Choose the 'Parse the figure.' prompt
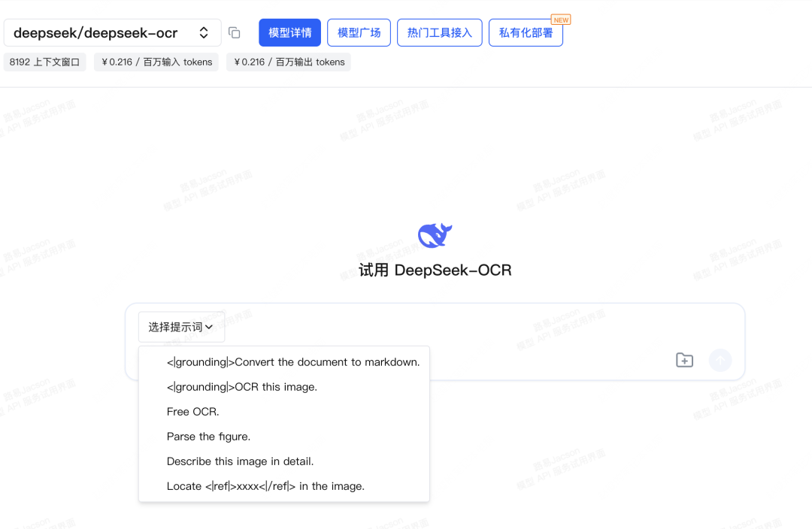This screenshot has height=529, width=812. click(284, 437)
